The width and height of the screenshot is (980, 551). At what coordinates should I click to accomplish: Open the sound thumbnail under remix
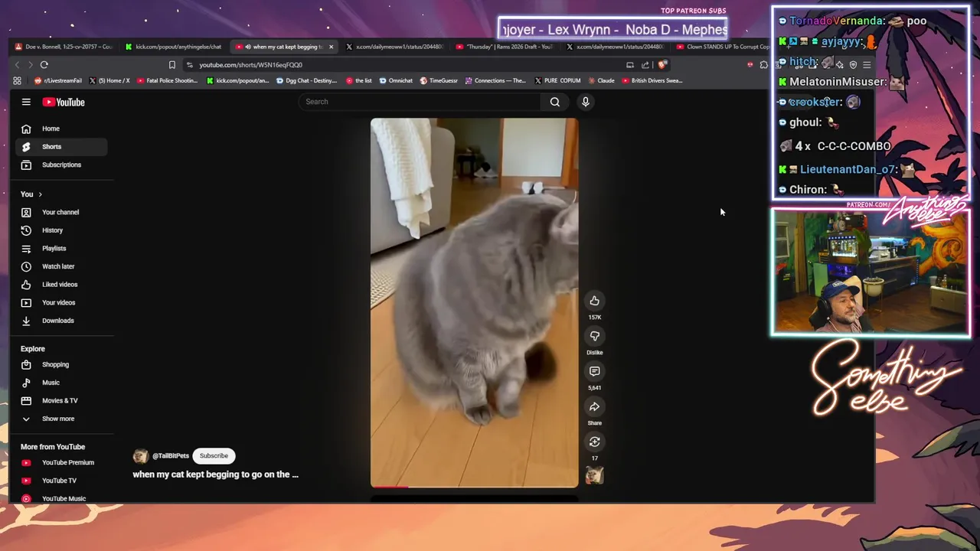(595, 475)
